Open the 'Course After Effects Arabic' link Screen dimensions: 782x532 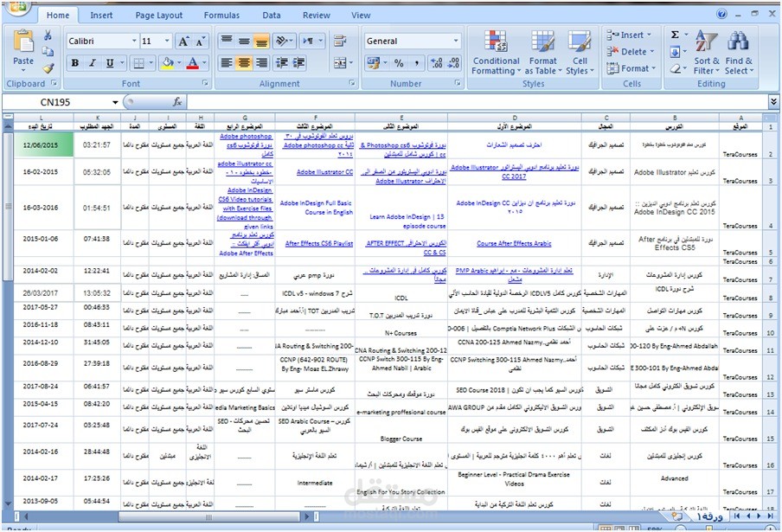click(x=514, y=243)
